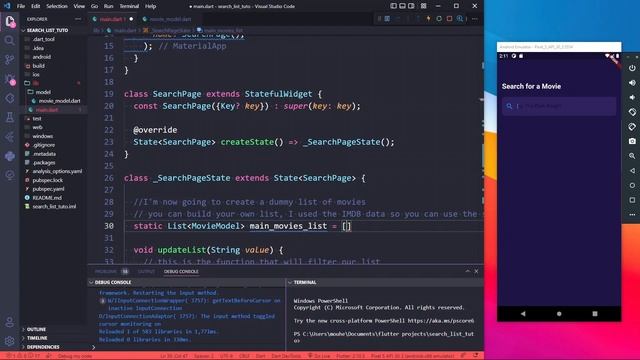Expand the DEPENDENCIES section
The height and width of the screenshot is (360, 640).
click(x=43, y=347)
